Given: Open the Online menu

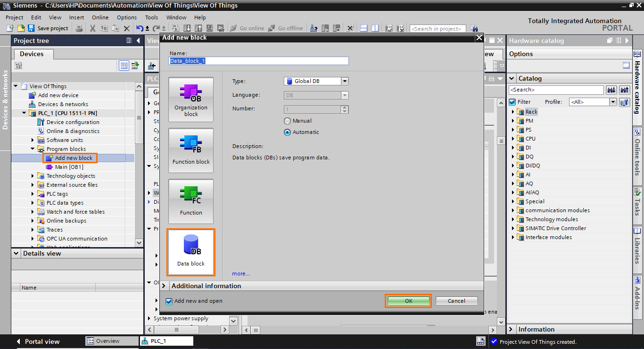Looking at the screenshot, I should point(100,17).
